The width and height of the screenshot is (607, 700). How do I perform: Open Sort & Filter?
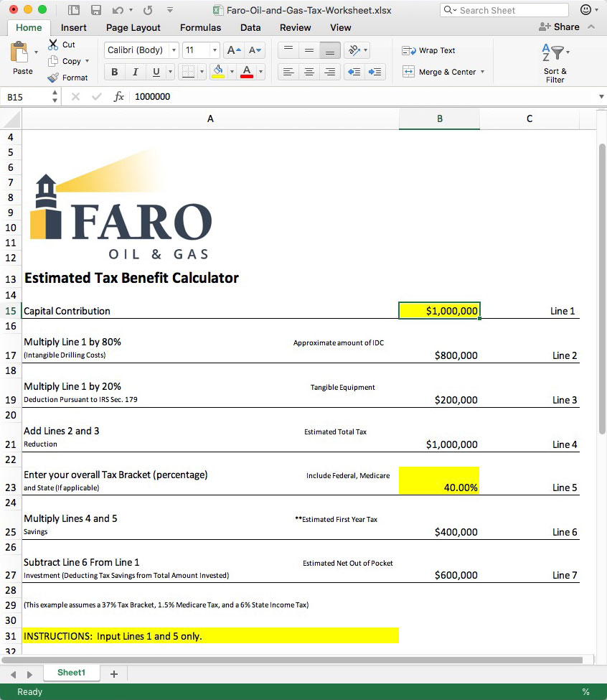555,63
